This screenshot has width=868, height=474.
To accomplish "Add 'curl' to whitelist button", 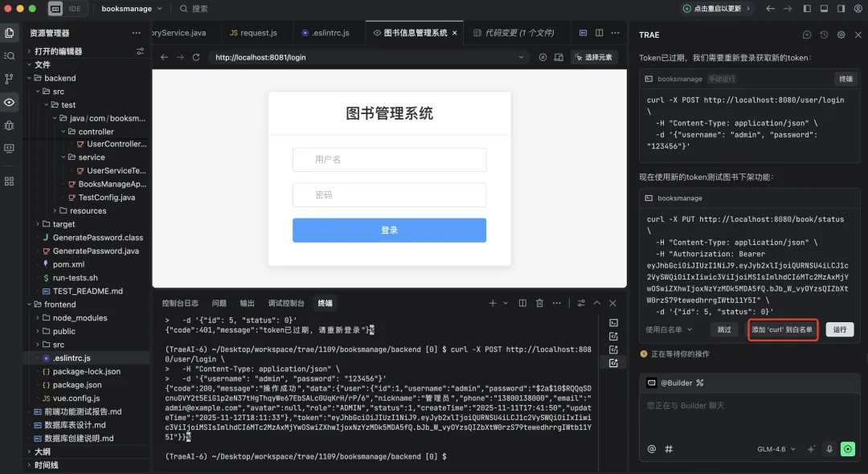I will 782,329.
